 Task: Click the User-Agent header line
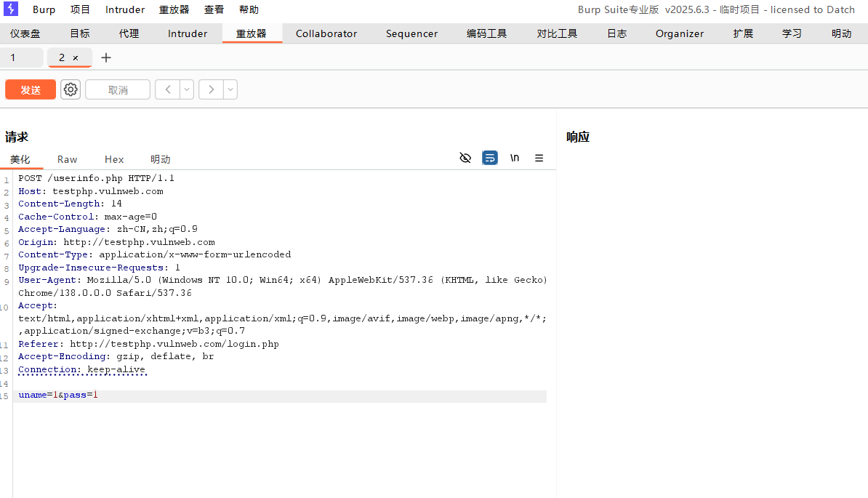pos(282,286)
